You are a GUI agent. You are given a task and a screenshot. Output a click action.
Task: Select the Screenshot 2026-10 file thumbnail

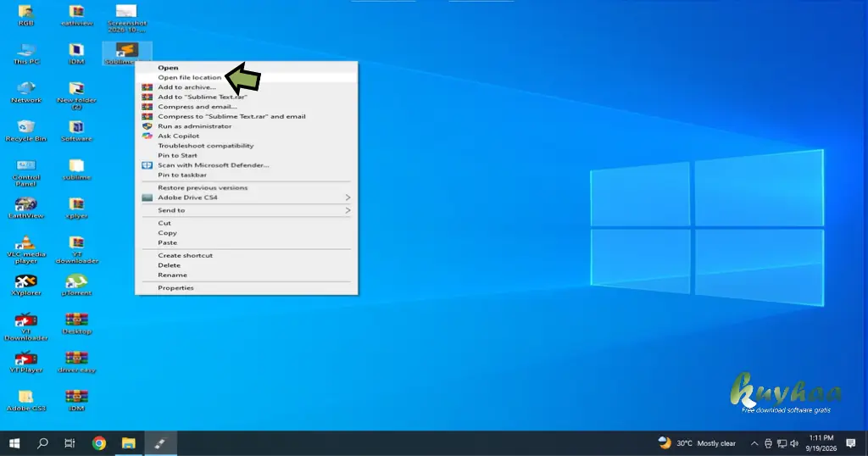[127, 18]
